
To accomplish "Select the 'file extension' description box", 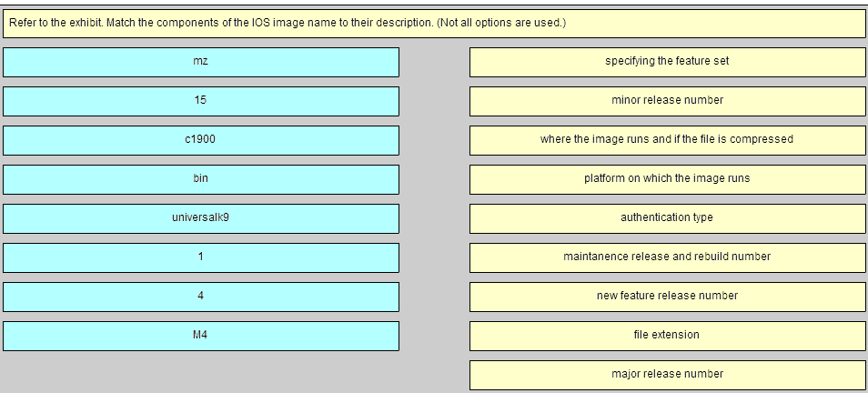I will [667, 336].
